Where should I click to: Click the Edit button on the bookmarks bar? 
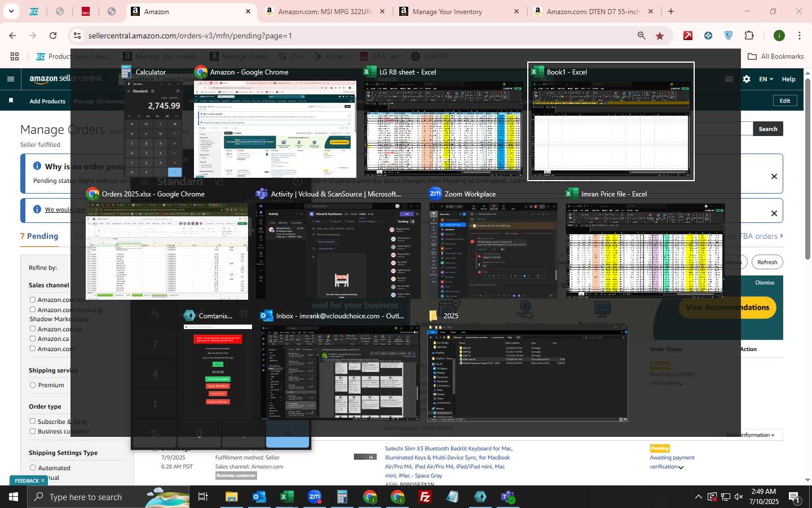click(x=785, y=100)
